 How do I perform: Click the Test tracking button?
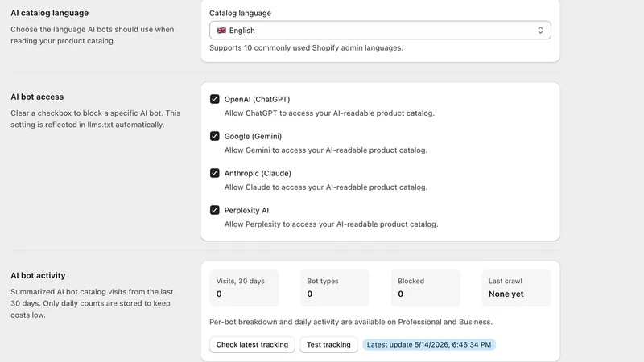[x=328, y=345]
